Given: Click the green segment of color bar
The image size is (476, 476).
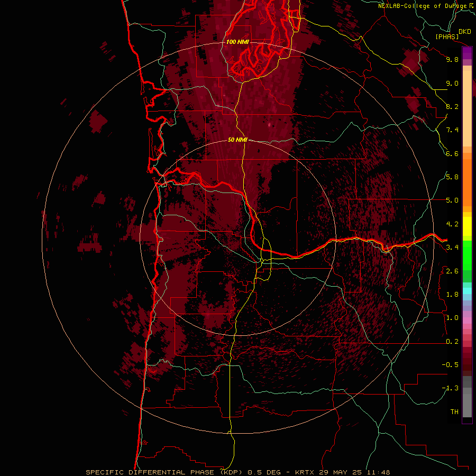Looking at the screenshot, I should 467,255.
